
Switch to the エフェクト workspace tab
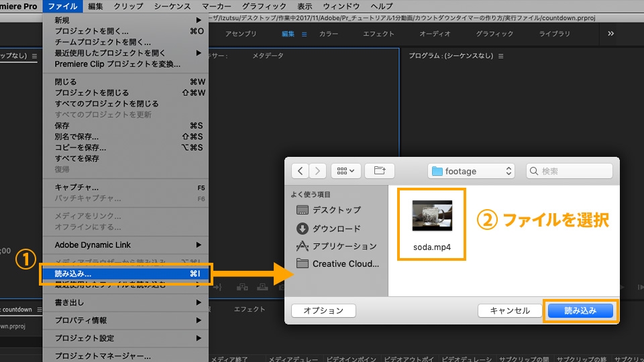pos(378,34)
